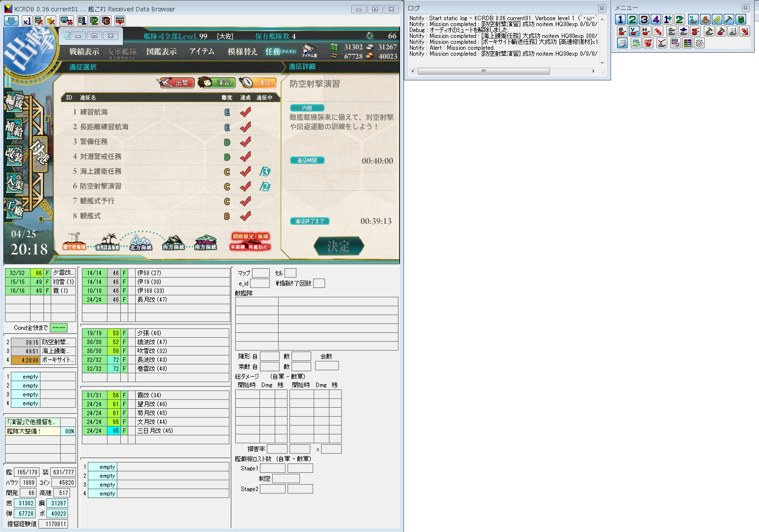
Task: Click the 決定 confirm button
Action: coord(339,246)
